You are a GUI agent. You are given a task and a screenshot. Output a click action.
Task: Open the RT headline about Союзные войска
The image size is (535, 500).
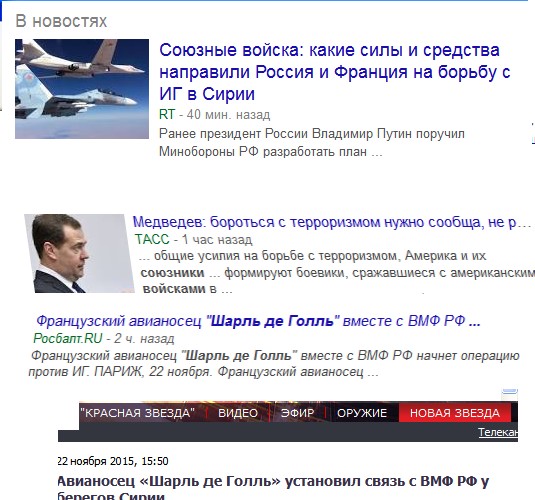click(x=334, y=72)
